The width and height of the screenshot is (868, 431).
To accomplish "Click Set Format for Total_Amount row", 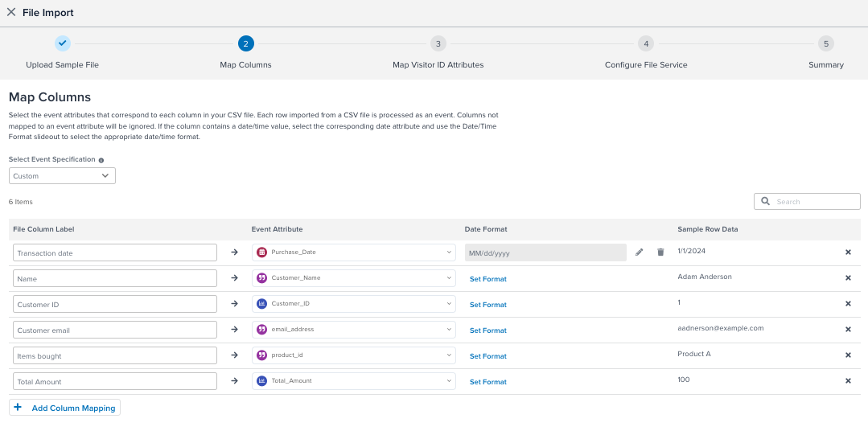I will point(487,382).
